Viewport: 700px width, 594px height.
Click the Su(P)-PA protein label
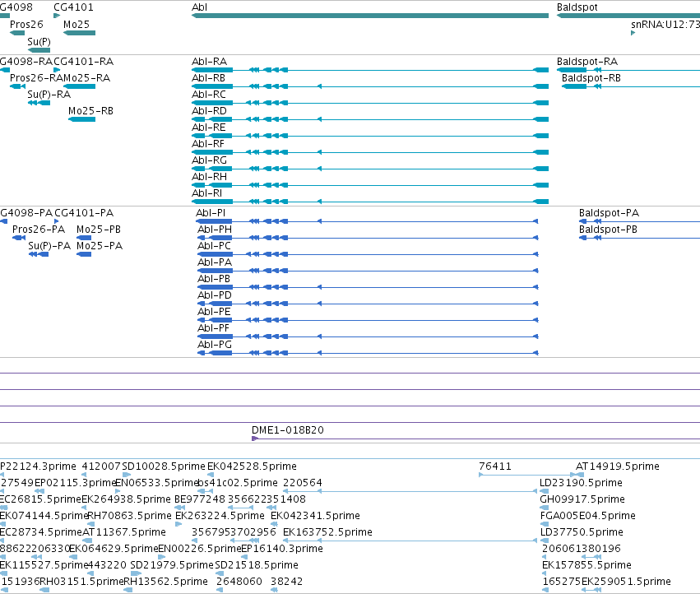49,246
